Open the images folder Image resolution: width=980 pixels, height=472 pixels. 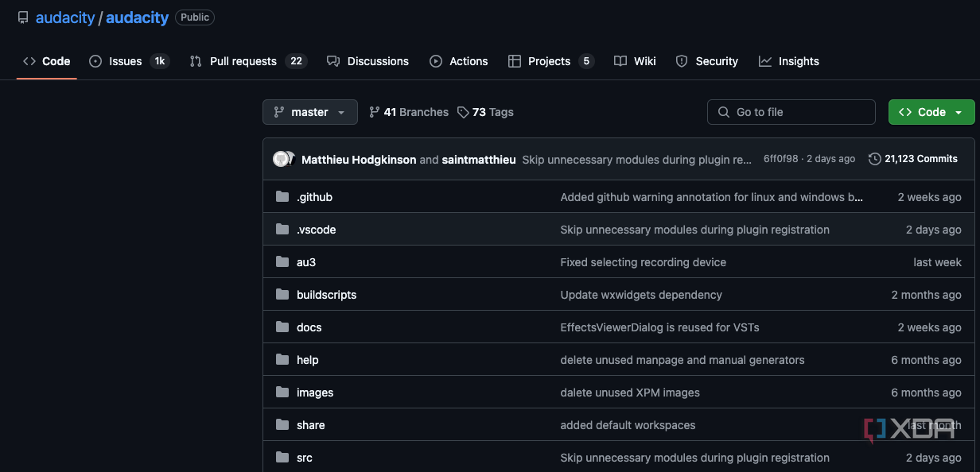point(315,393)
